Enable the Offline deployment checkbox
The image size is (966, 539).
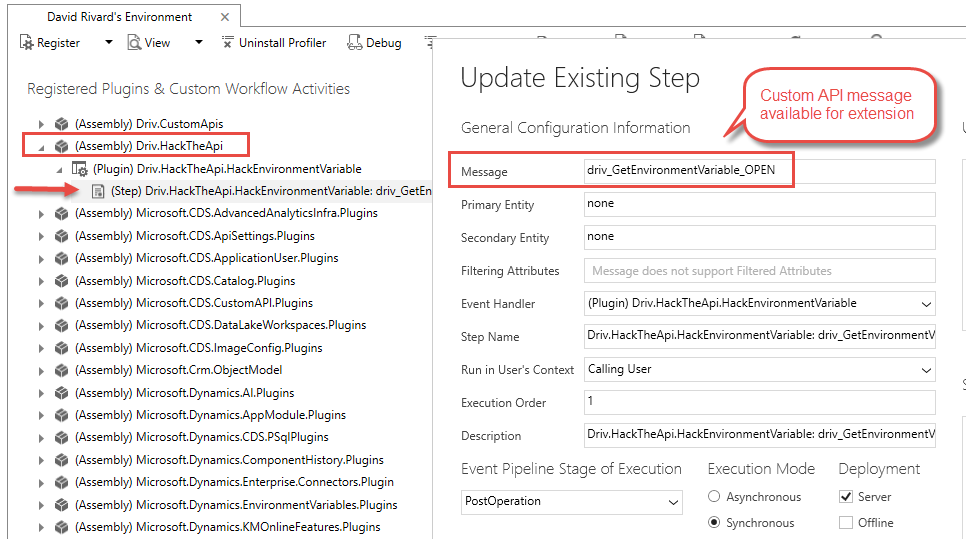[846, 522]
